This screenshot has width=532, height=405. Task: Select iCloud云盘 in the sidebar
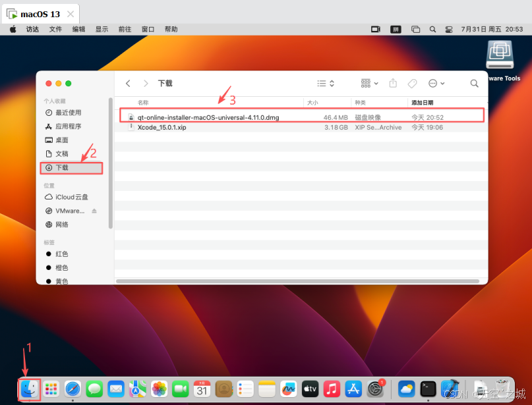72,197
